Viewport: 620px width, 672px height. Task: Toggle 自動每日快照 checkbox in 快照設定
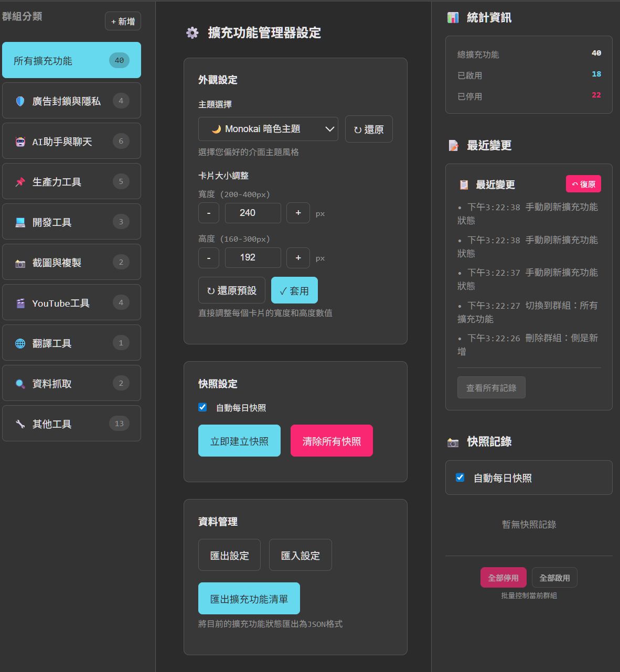coord(202,407)
